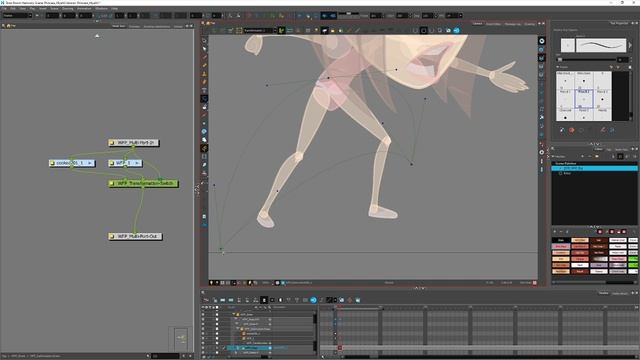This screenshot has height=360, width=640.
Task: Select the WFP_Multi-Port-Out node
Action: click(x=135, y=236)
